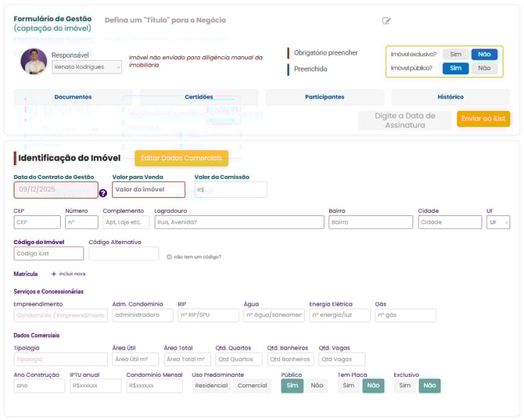This screenshot has height=420, width=524.
Task: Click the Digite a Data de Assinatura field
Action: click(x=404, y=120)
